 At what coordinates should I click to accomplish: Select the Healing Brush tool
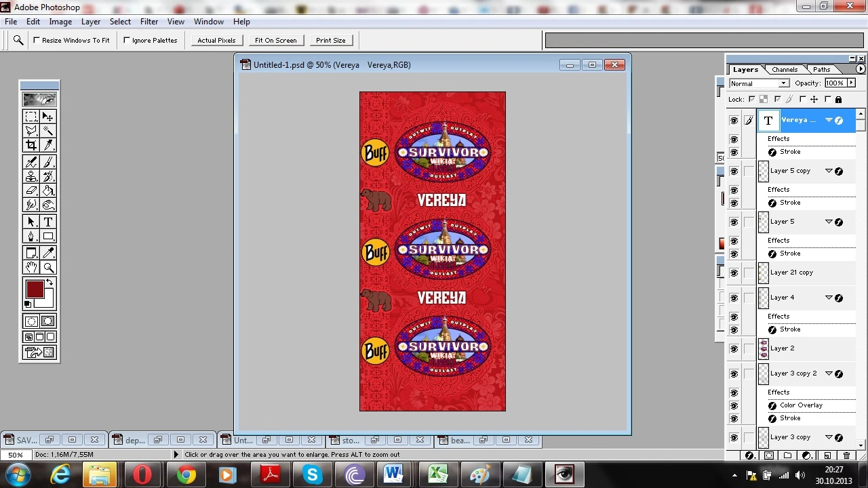(31, 162)
